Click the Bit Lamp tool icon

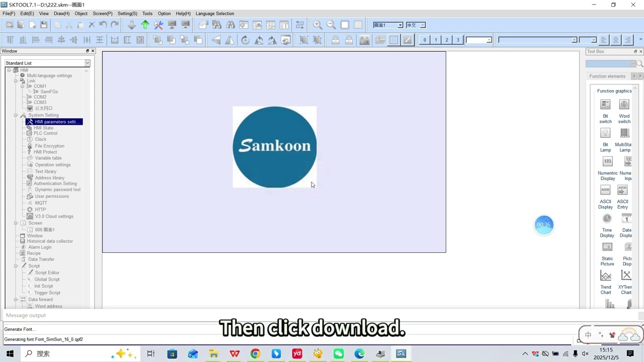pyautogui.click(x=606, y=133)
